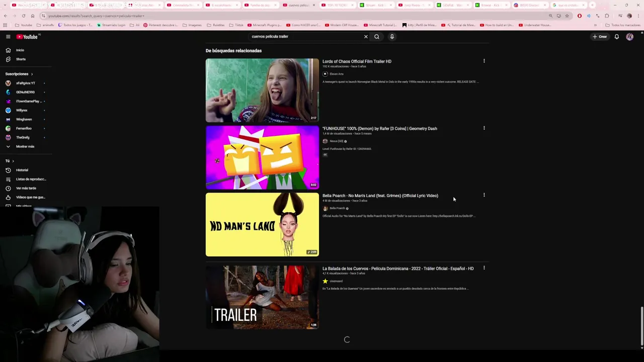Open xFaRgAnx YT channel
The image size is (644, 362).
(25, 83)
